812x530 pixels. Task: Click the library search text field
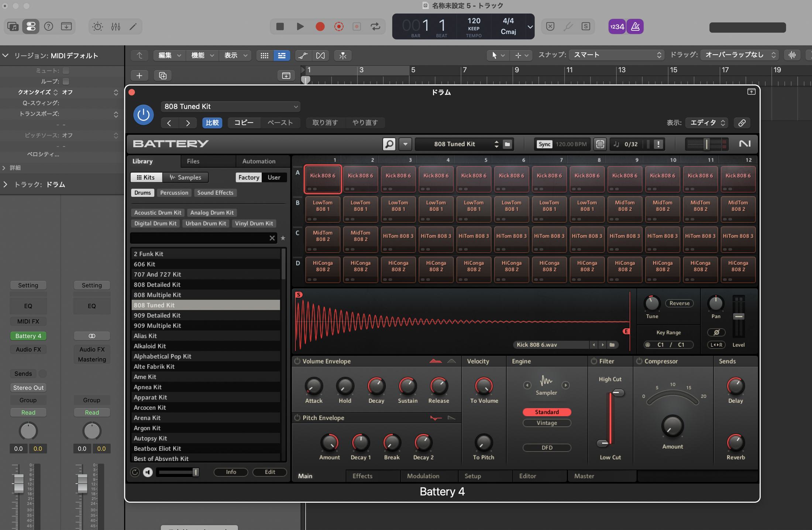click(199, 238)
